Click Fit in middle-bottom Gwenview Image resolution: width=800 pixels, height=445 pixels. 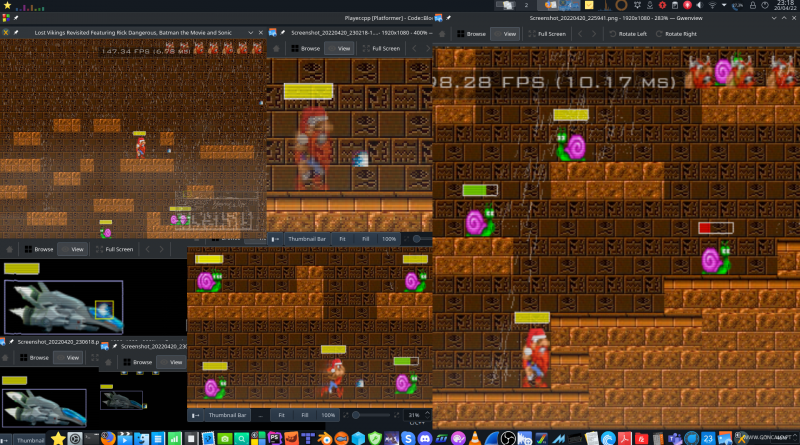[x=281, y=415]
